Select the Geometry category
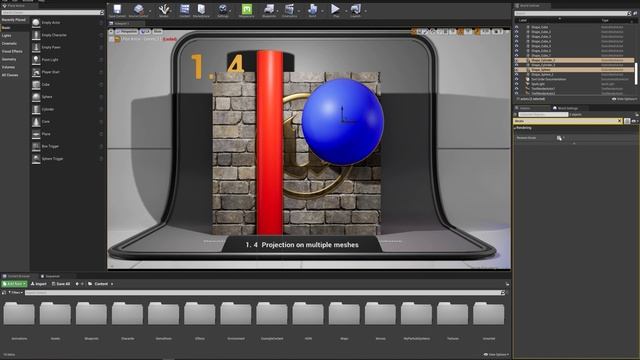 point(9,59)
